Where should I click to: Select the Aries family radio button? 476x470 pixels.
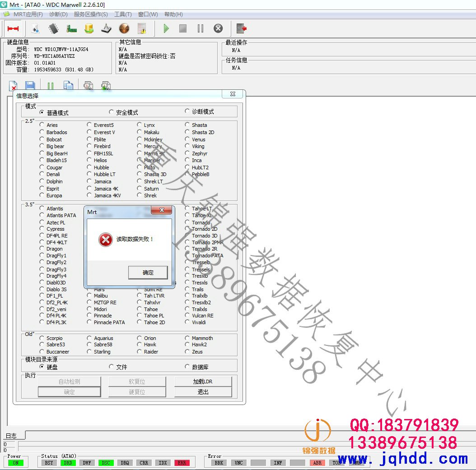pyautogui.click(x=42, y=125)
